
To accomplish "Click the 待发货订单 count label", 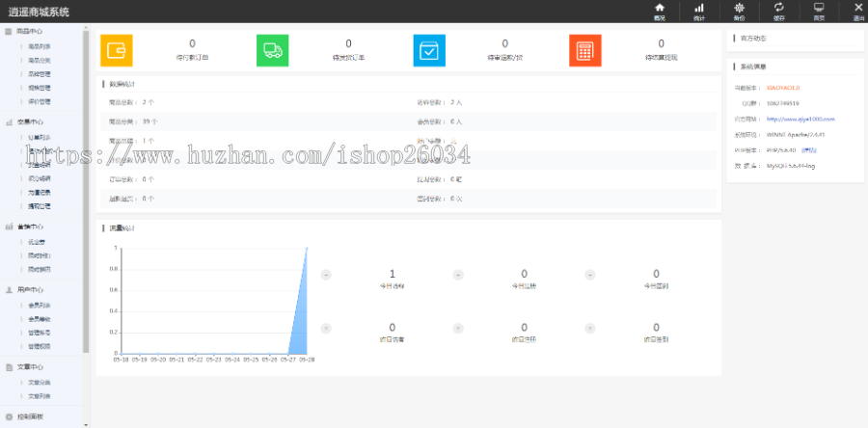I will [348, 58].
